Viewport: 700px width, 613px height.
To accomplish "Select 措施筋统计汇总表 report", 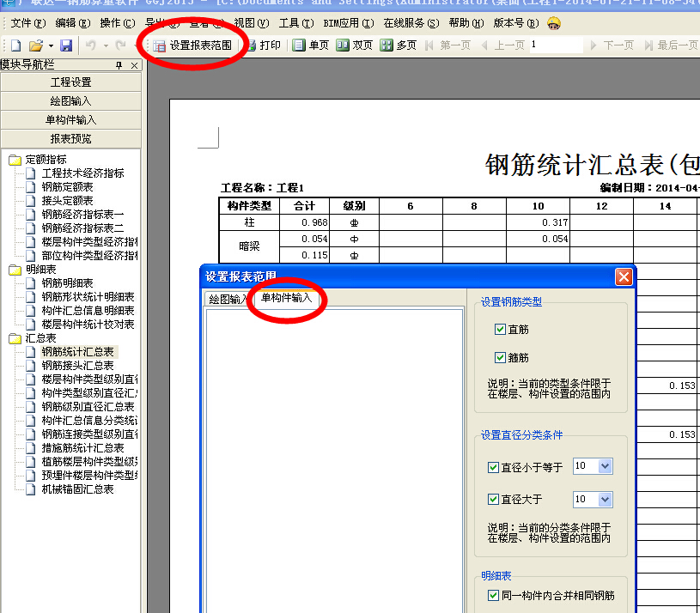I will (x=82, y=448).
